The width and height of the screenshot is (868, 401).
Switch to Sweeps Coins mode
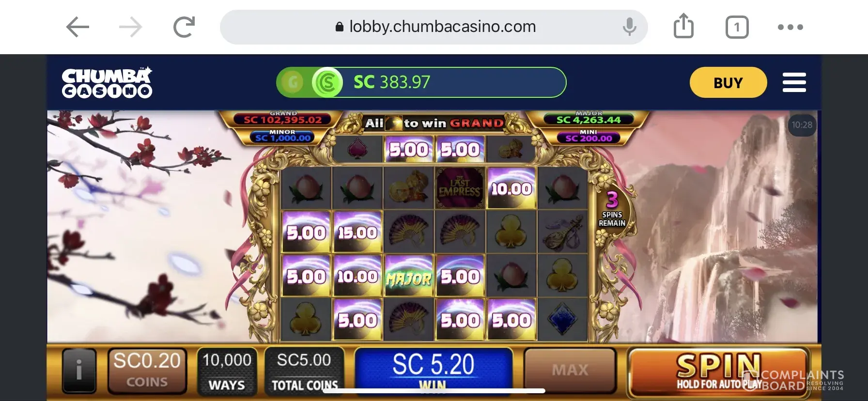coord(327,82)
